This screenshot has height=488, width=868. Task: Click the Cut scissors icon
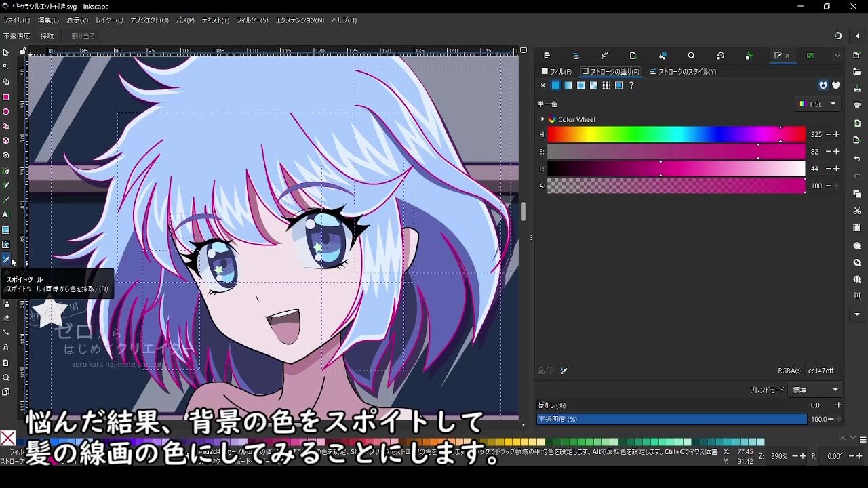tap(857, 211)
